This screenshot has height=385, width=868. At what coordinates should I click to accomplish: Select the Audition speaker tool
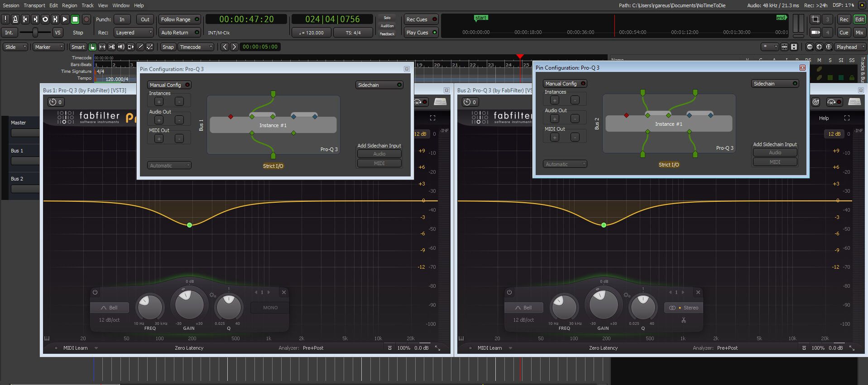coord(121,47)
